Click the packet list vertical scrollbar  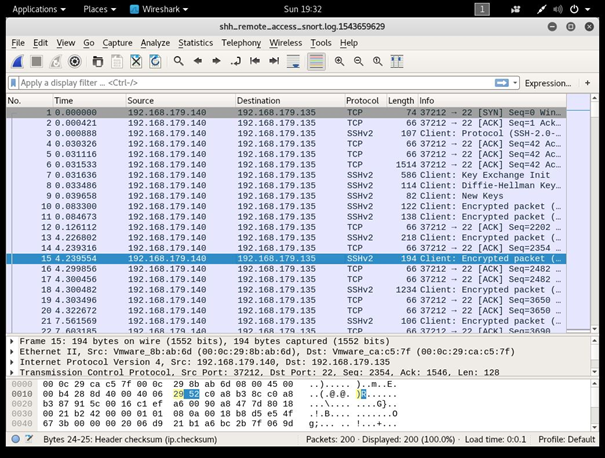click(595, 213)
